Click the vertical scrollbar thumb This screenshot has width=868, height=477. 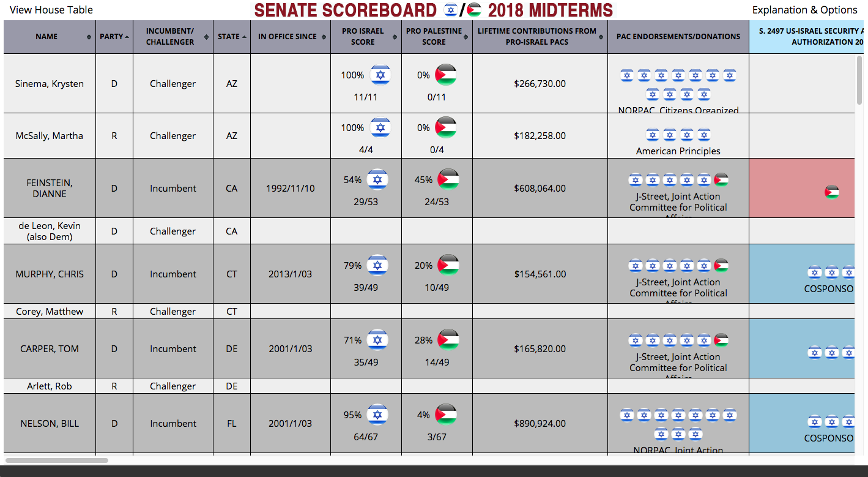coord(859,80)
